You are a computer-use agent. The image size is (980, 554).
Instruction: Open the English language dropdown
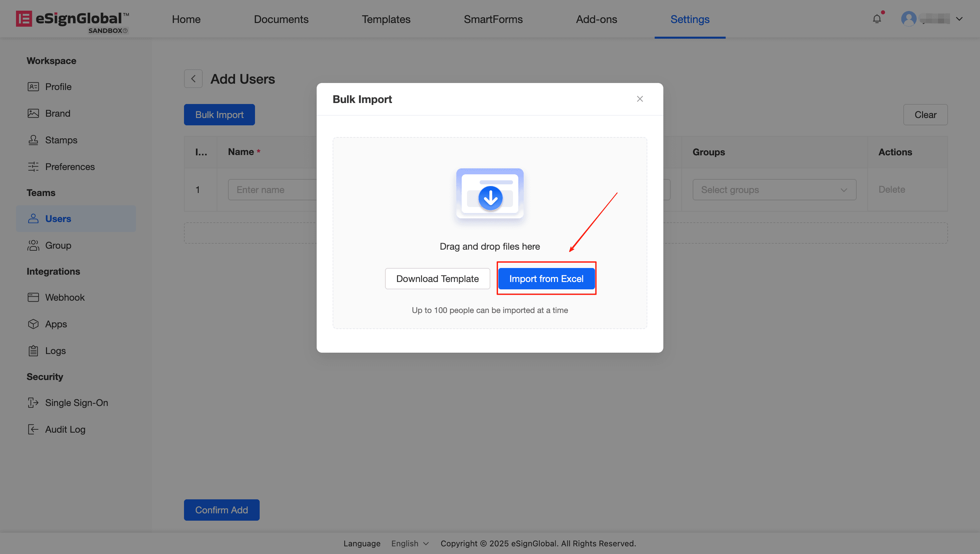coord(410,543)
